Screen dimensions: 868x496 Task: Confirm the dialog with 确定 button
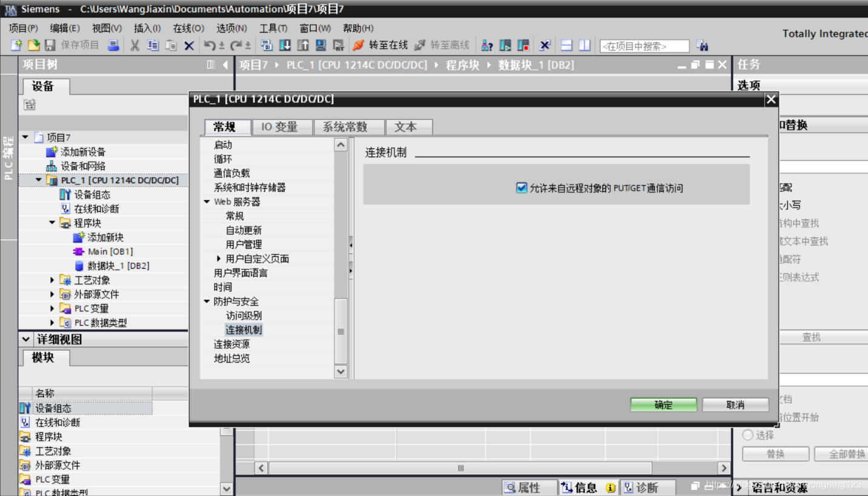tap(663, 404)
